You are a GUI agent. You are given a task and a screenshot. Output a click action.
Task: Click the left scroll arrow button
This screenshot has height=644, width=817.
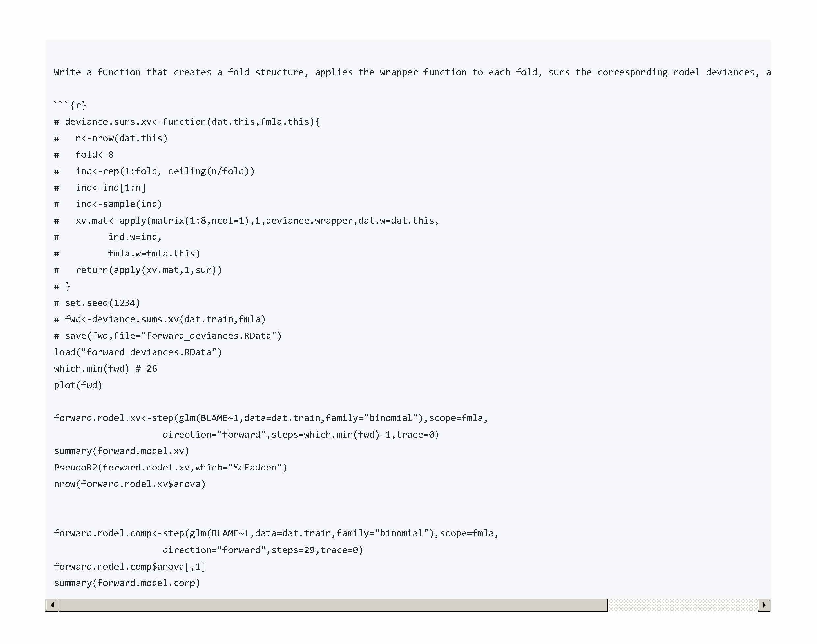[52, 605]
